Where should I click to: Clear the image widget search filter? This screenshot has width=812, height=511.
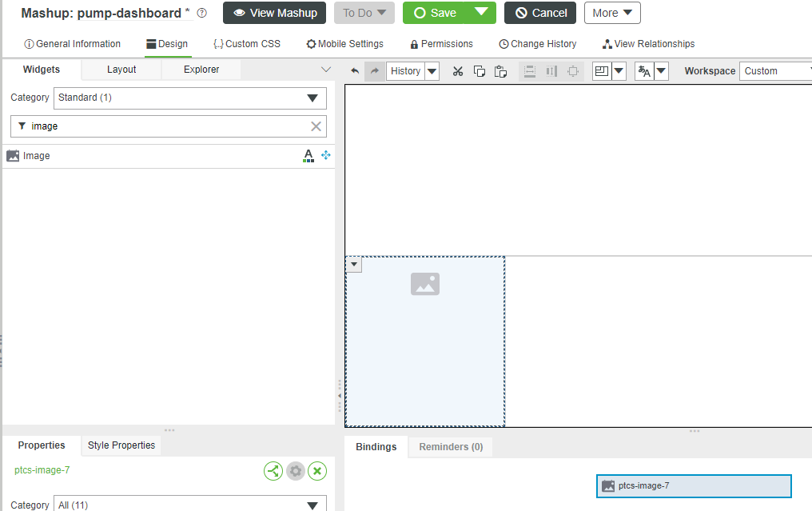pyautogui.click(x=316, y=126)
